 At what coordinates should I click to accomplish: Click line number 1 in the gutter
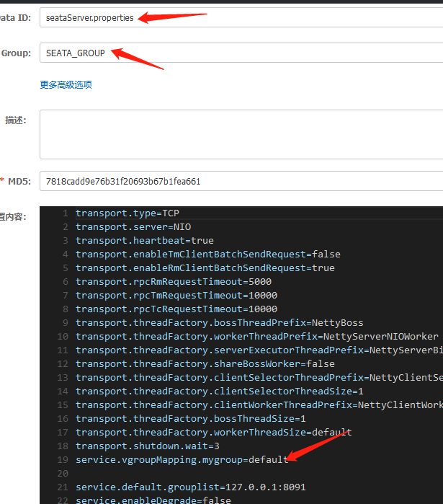[x=66, y=213]
